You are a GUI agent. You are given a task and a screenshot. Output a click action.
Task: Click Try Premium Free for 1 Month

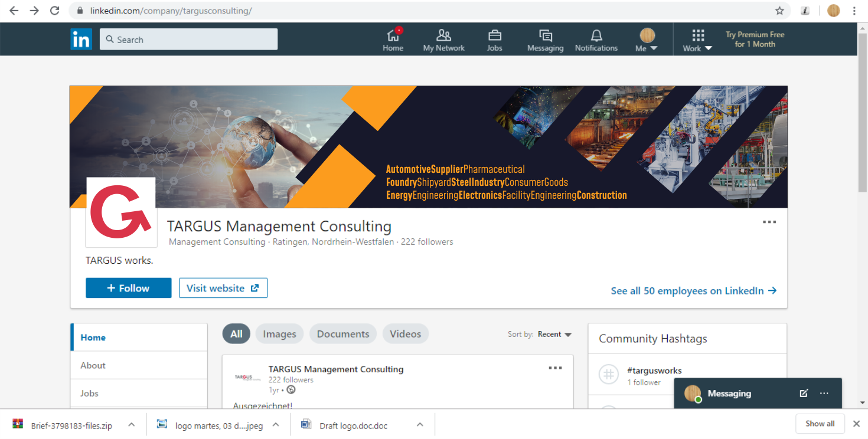tap(755, 40)
